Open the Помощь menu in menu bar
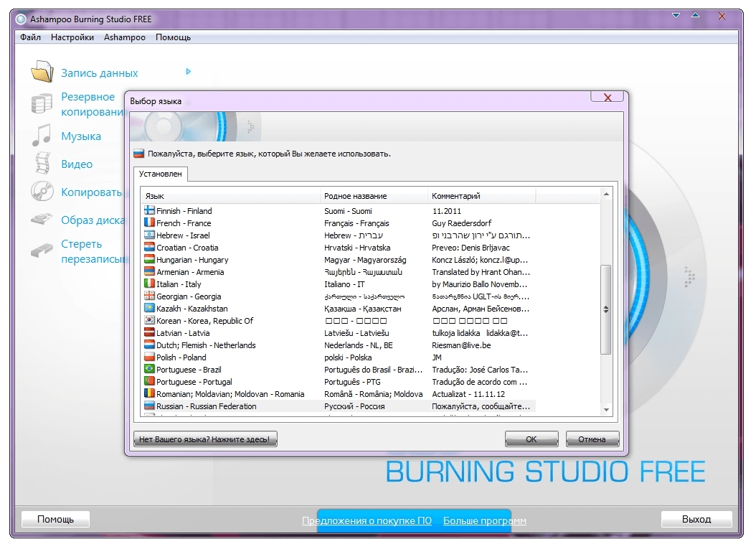 173,37
